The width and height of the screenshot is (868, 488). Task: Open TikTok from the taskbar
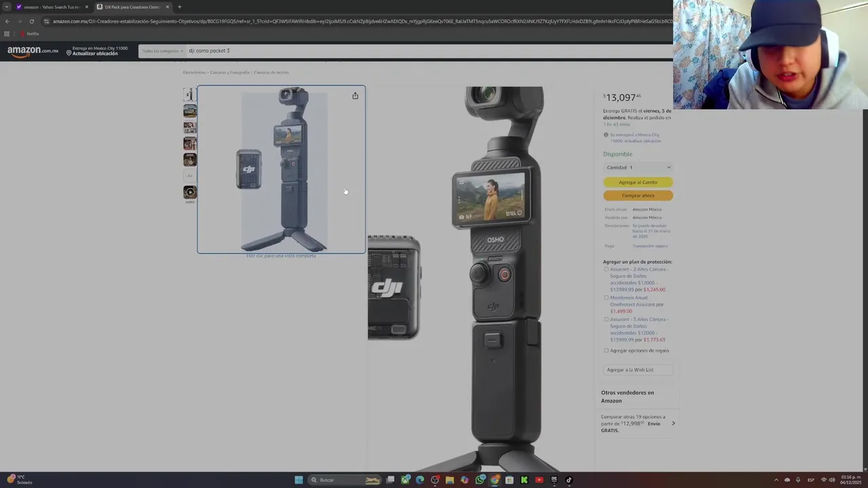point(569,480)
